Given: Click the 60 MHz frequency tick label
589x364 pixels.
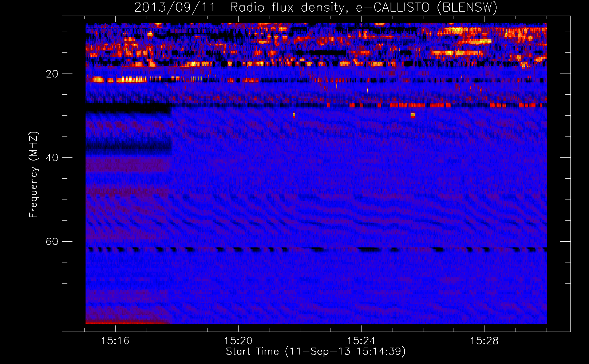Looking at the screenshot, I should [x=52, y=242].
